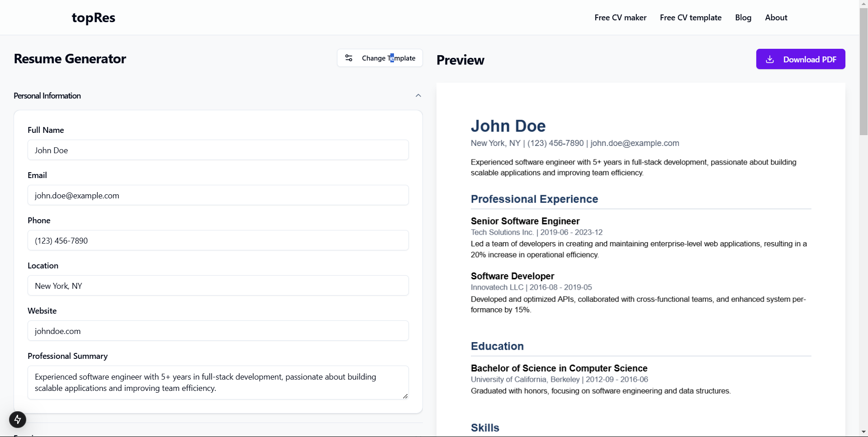This screenshot has height=437, width=868.
Task: Click the topRes logo
Action: [x=94, y=18]
